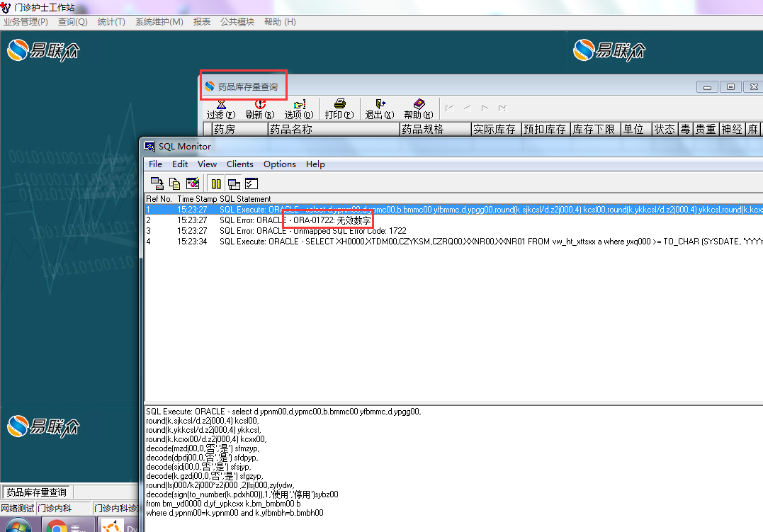Open the 业务管理(P) menu

[x=26, y=22]
